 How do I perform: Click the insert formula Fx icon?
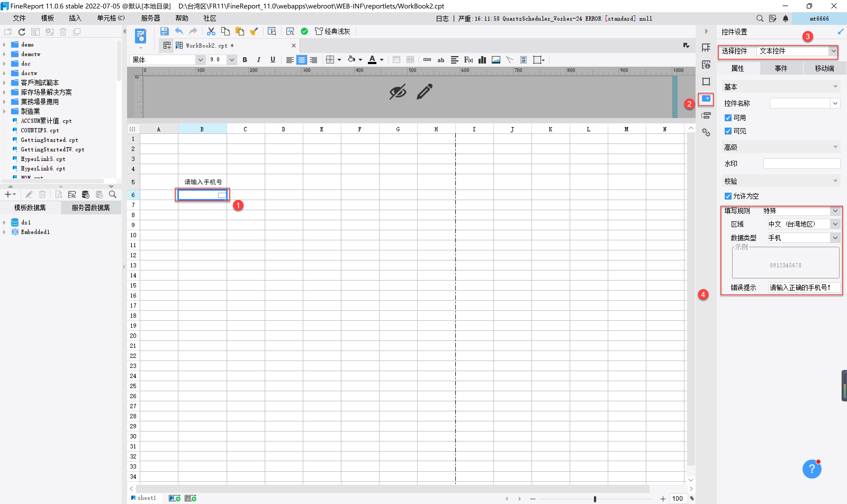(468, 60)
